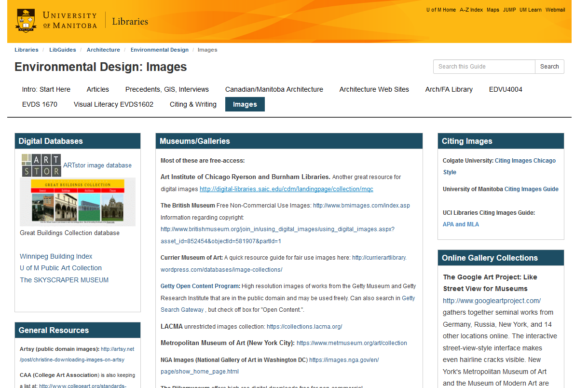
Task: Open currierartlibrary image collections link
Action: pyautogui.click(x=284, y=263)
